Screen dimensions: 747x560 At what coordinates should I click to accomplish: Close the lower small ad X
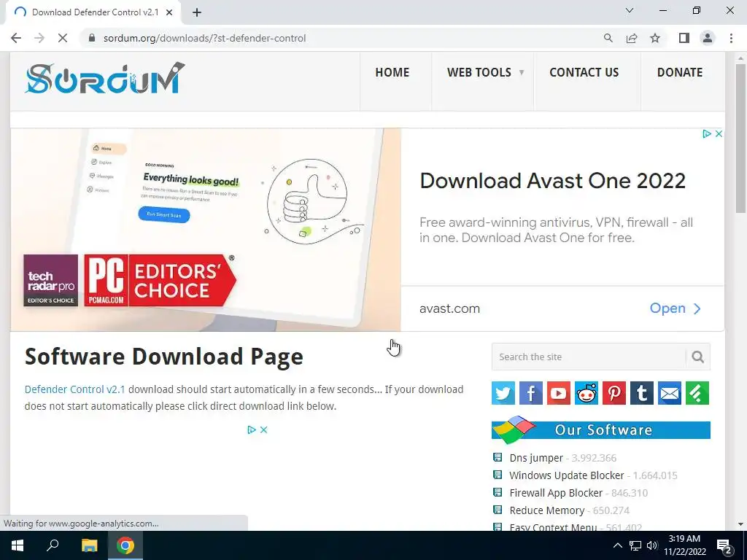(x=263, y=429)
